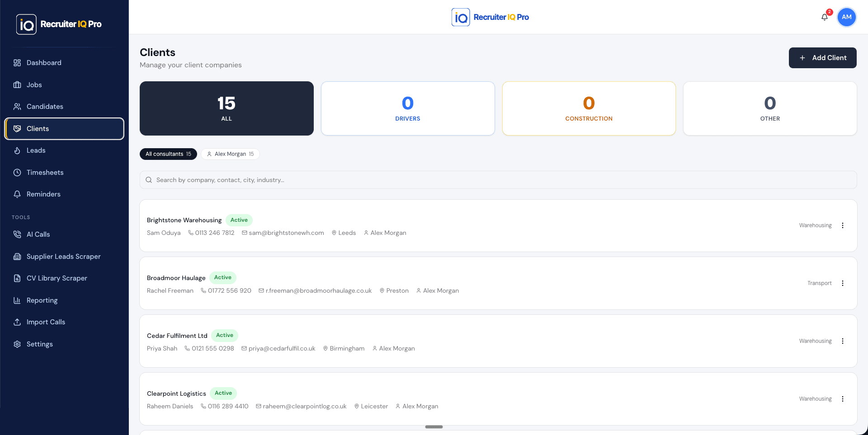The height and width of the screenshot is (435, 868).
Task: Click the Dashboard grid icon
Action: coord(17,63)
